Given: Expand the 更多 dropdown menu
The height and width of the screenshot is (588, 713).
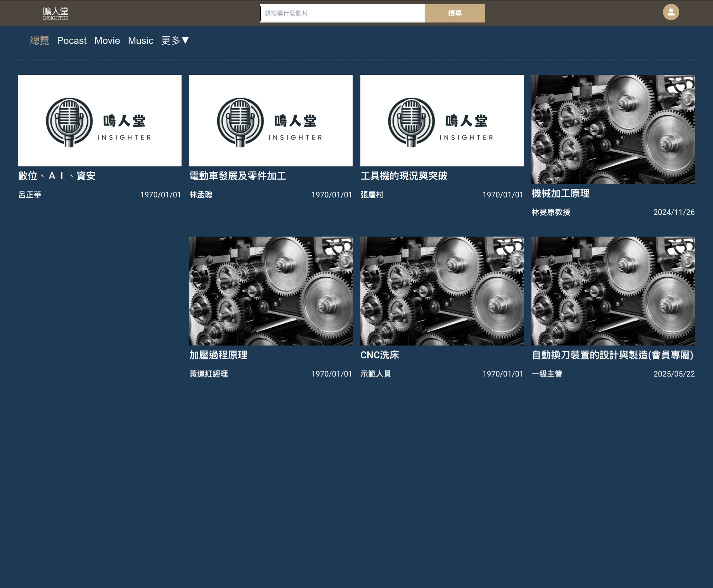Looking at the screenshot, I should (x=175, y=40).
